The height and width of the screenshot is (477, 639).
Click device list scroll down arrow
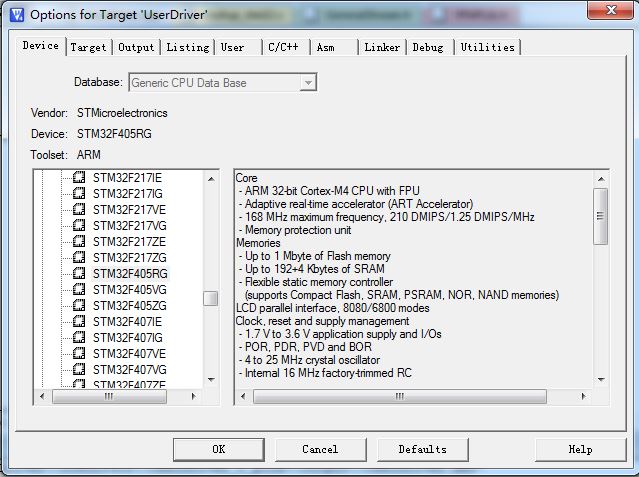(211, 380)
